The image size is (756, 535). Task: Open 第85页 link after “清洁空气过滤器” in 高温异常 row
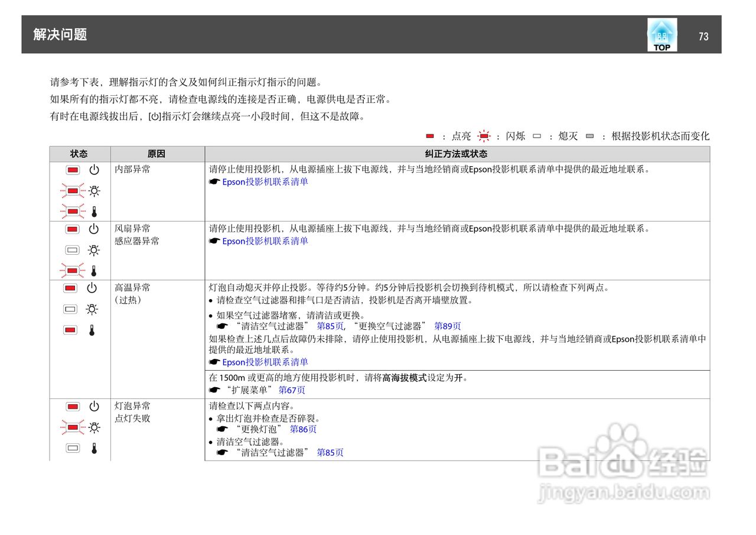(x=330, y=326)
